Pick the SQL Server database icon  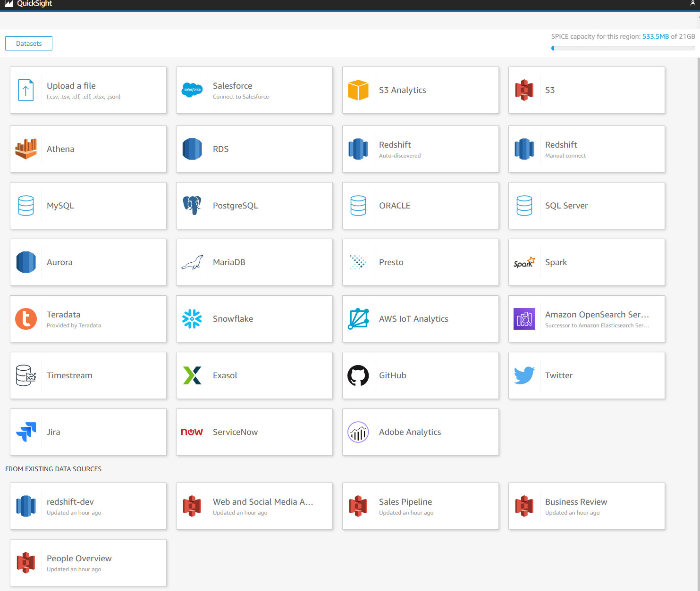click(524, 206)
